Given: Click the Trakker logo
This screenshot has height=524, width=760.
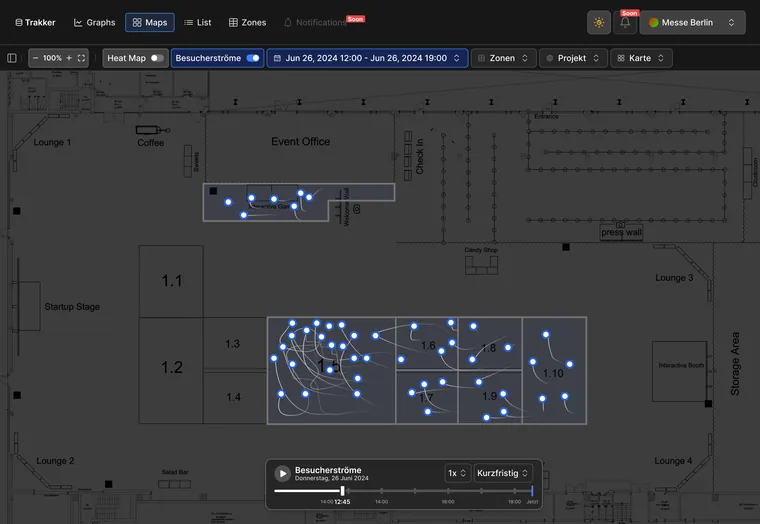Looking at the screenshot, I should (x=35, y=22).
